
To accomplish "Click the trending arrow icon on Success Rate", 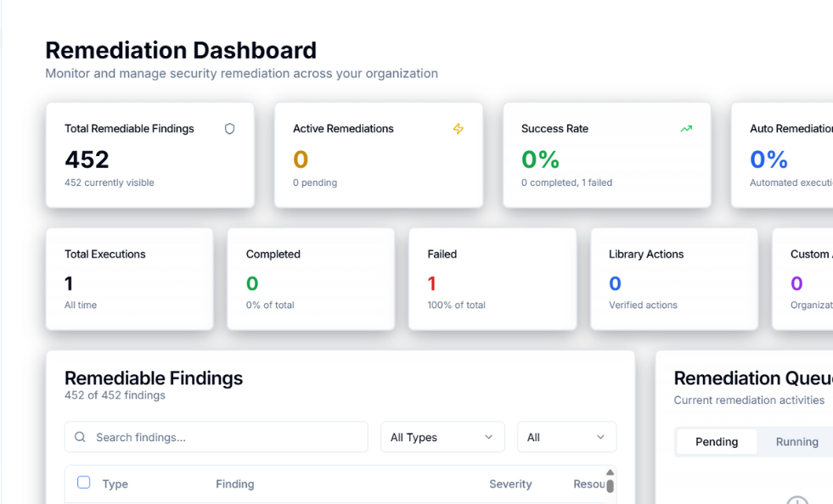I will click(686, 129).
